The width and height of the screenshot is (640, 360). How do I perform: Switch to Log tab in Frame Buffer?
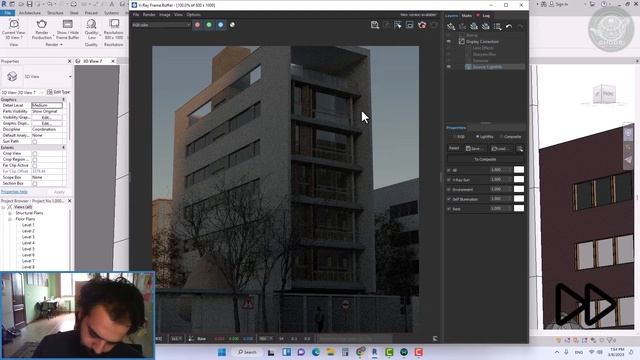pyautogui.click(x=486, y=16)
